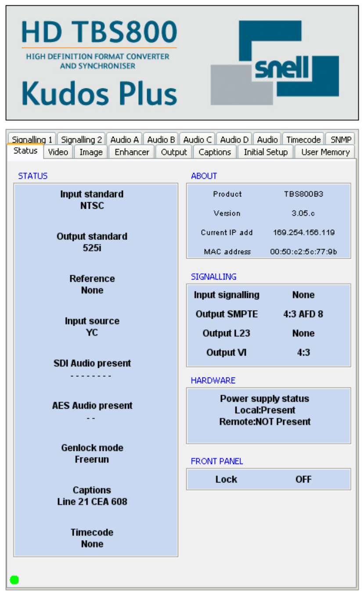Switch to the Signalling 2 tab
Screen dimensions: 364x592
coord(81,139)
